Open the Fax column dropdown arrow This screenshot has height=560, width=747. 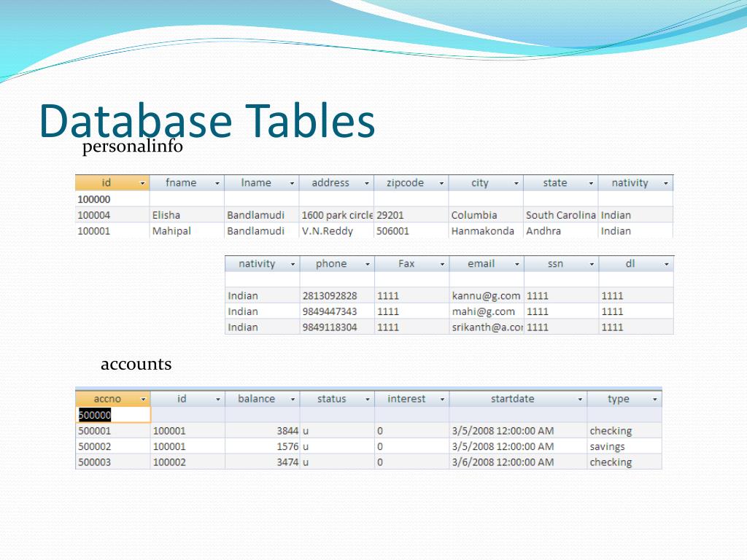pos(442,264)
